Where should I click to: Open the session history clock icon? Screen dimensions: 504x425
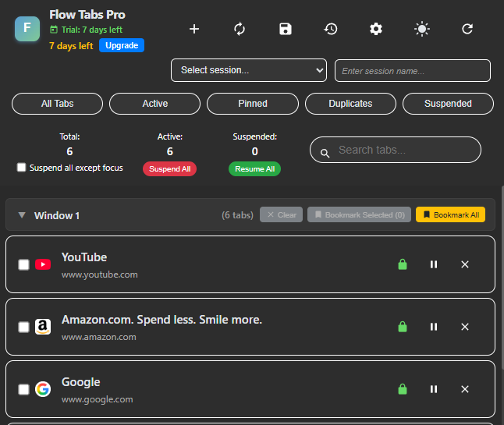pos(331,29)
